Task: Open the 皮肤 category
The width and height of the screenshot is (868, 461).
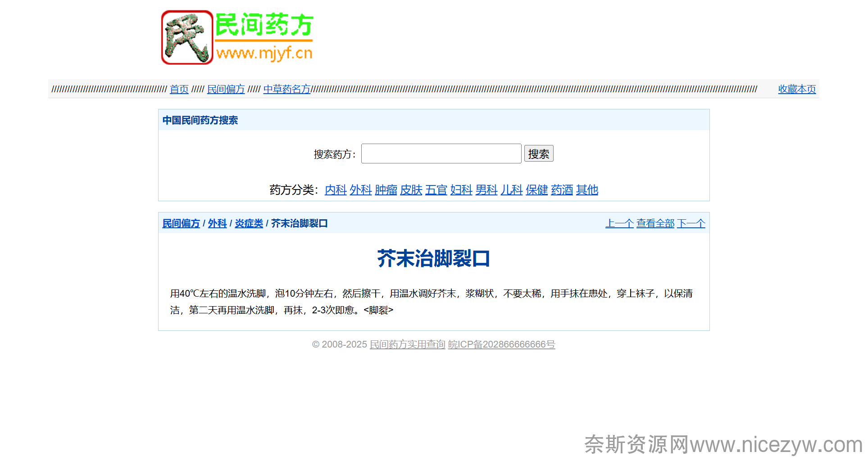Action: coord(411,190)
